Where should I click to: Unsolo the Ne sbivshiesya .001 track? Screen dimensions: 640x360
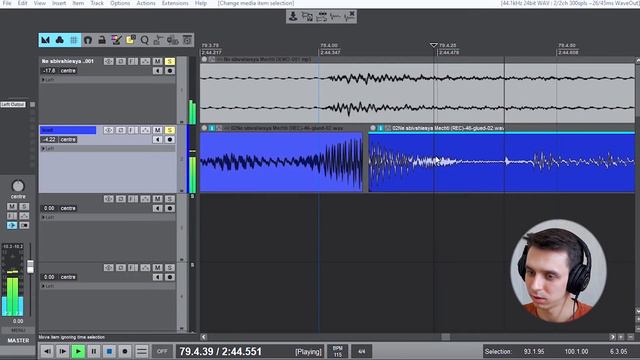pyautogui.click(x=170, y=61)
